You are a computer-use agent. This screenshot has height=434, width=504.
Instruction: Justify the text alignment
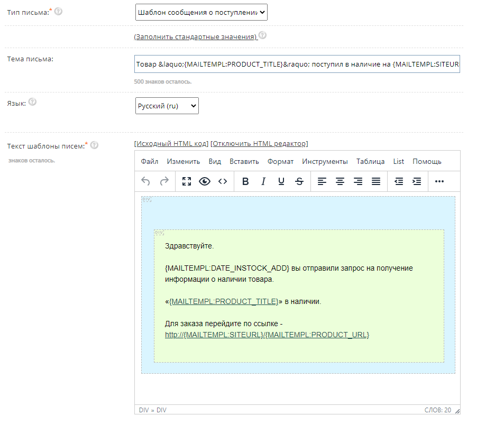coord(376,181)
